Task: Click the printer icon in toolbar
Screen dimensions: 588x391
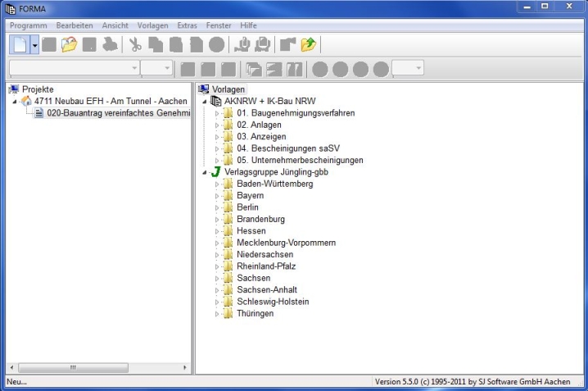Action: click(109, 46)
